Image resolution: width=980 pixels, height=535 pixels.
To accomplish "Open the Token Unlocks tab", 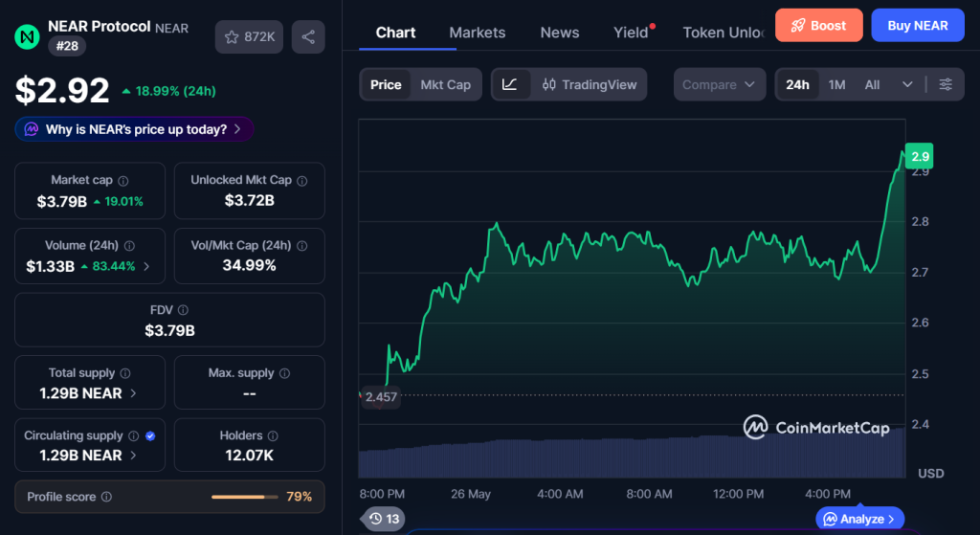I will click(x=724, y=33).
